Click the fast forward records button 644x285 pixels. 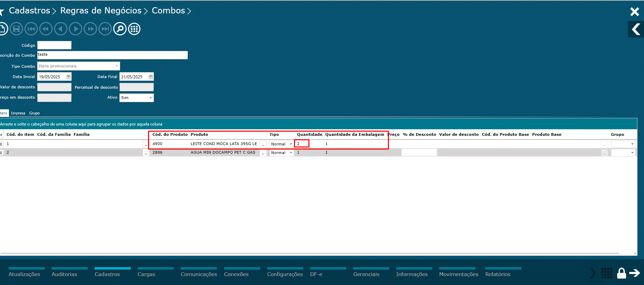click(90, 29)
